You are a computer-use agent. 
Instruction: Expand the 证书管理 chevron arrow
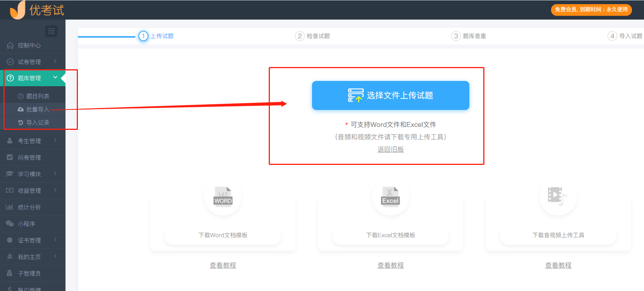click(55, 239)
